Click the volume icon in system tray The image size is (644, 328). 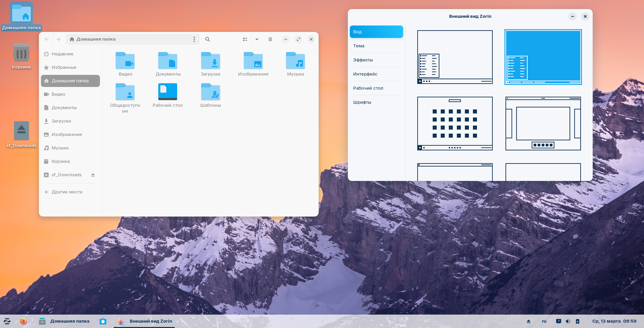pos(568,321)
